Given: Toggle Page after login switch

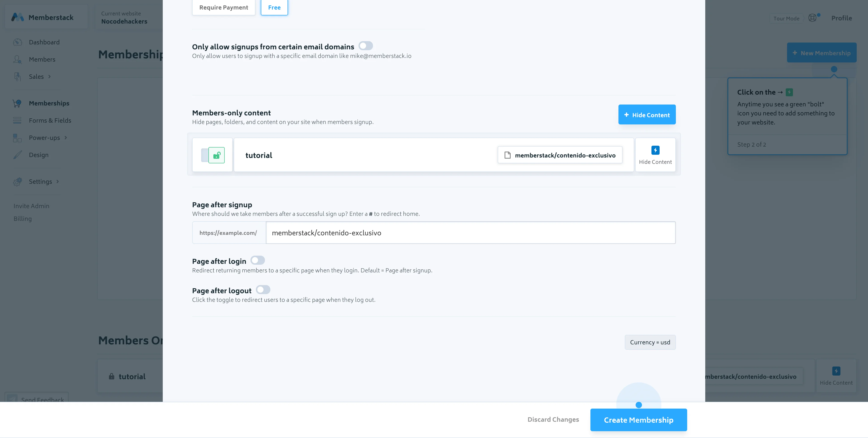Looking at the screenshot, I should [258, 260].
